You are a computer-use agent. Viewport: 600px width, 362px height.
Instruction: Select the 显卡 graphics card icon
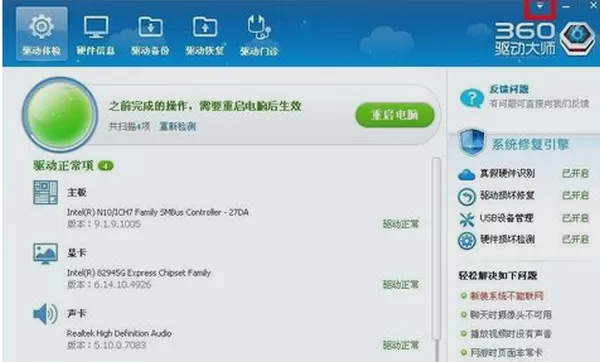[45, 253]
